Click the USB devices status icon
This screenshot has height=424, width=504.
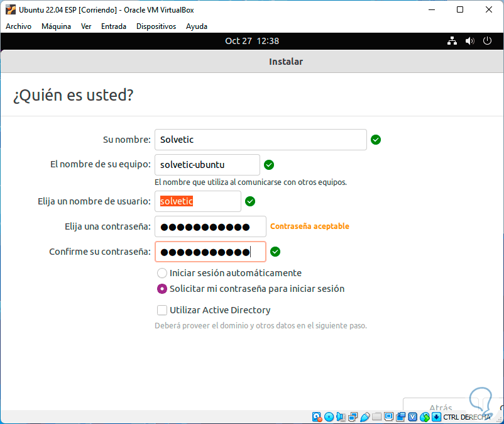click(365, 417)
